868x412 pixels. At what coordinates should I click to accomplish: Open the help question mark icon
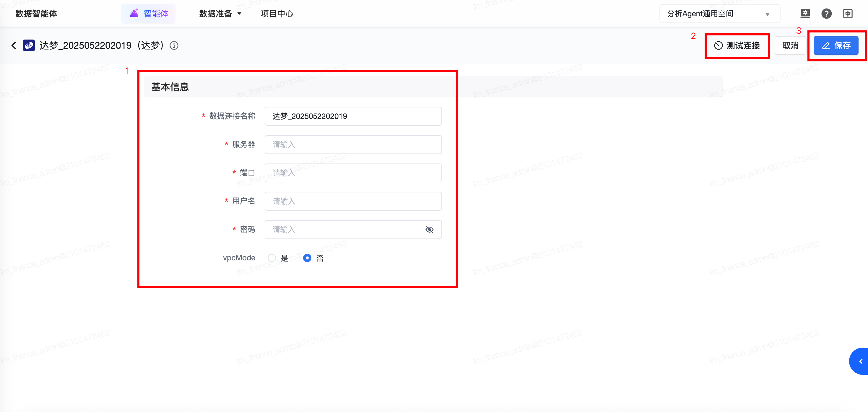[826, 14]
